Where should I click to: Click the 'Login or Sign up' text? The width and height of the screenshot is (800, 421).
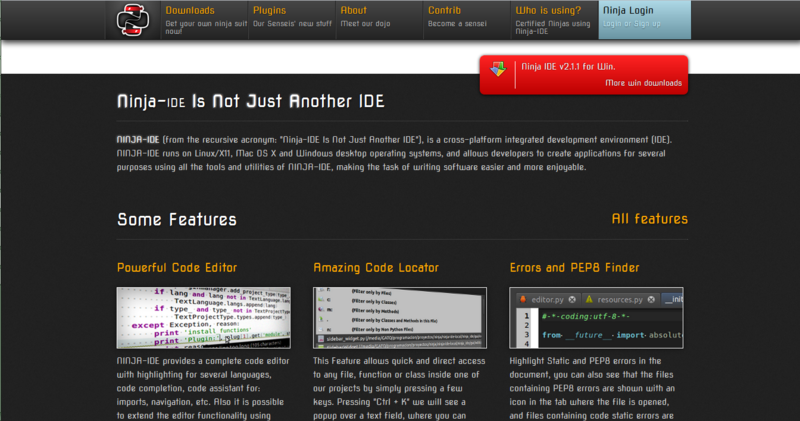632,23
